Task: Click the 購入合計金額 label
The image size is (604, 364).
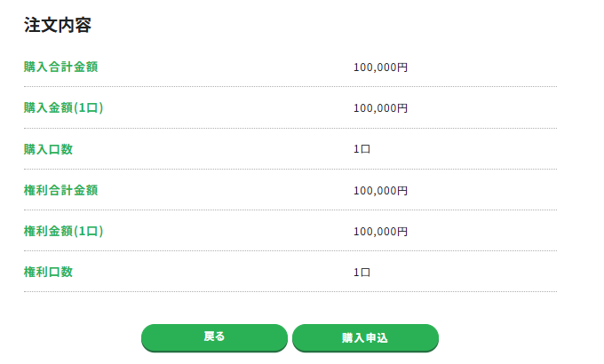Action: point(60,67)
